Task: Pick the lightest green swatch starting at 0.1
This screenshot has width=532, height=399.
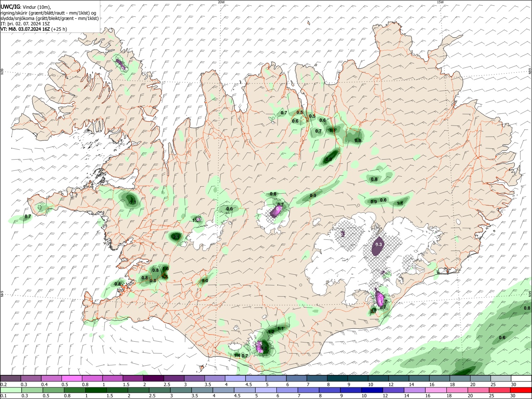Action: 11,390
